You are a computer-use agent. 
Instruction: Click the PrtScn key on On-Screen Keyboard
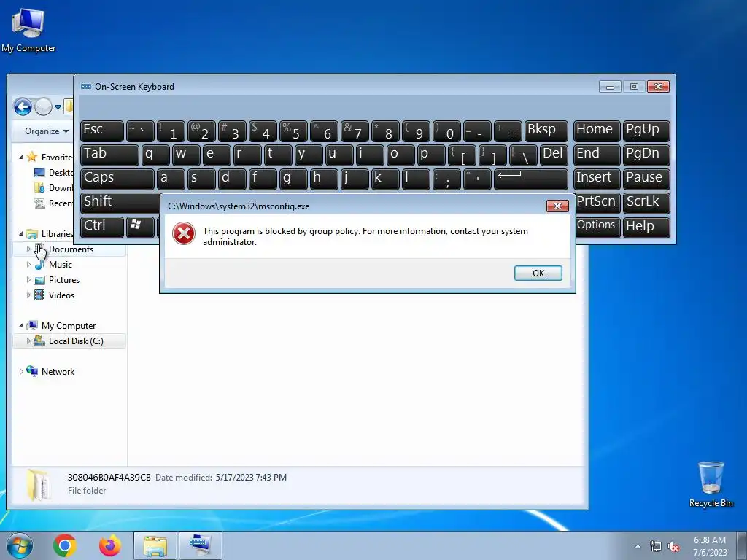pyautogui.click(x=597, y=202)
